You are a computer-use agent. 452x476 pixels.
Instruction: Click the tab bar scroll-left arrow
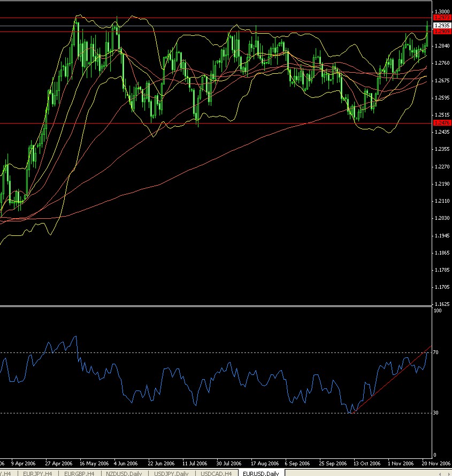(440, 474)
